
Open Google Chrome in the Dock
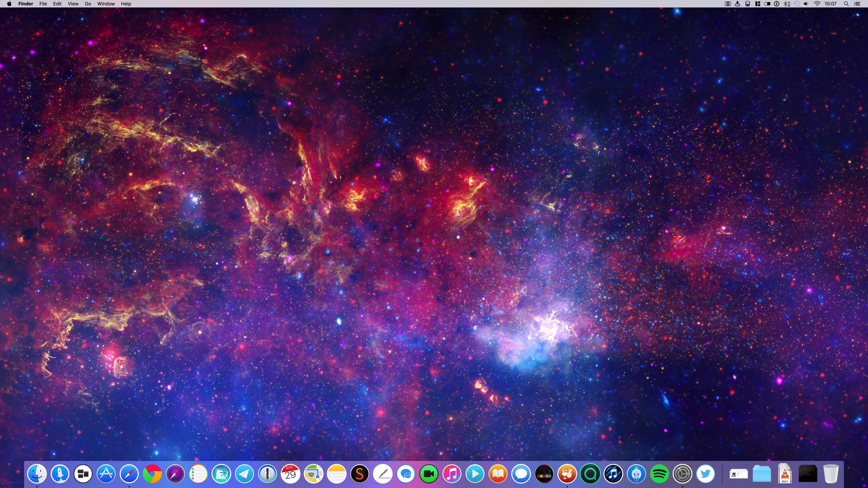pyautogui.click(x=152, y=474)
